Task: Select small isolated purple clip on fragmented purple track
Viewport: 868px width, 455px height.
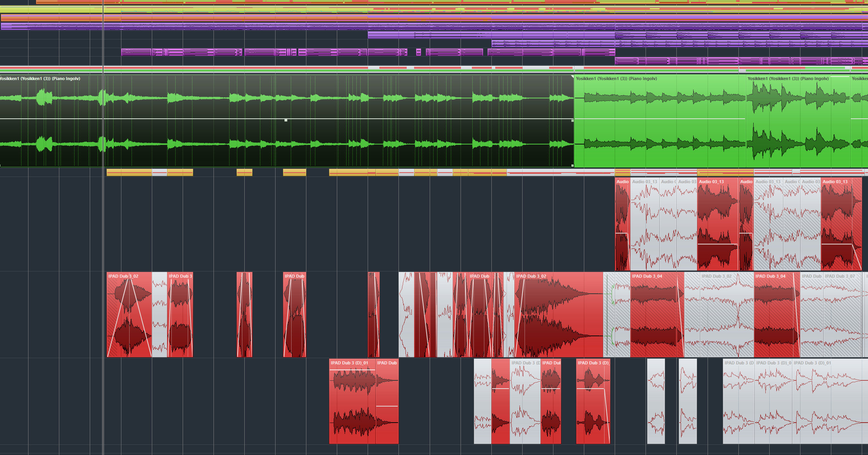Action: tap(418, 52)
